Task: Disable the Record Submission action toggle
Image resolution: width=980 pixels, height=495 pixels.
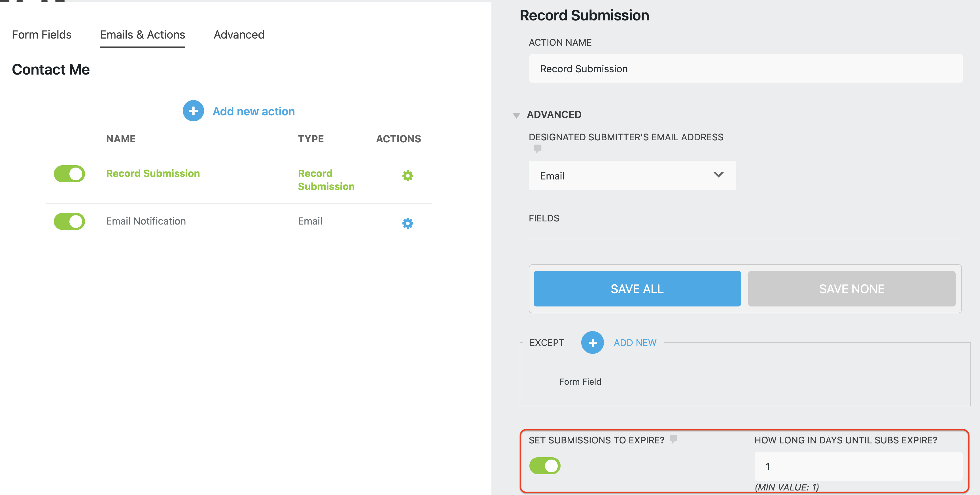Action: tap(69, 174)
